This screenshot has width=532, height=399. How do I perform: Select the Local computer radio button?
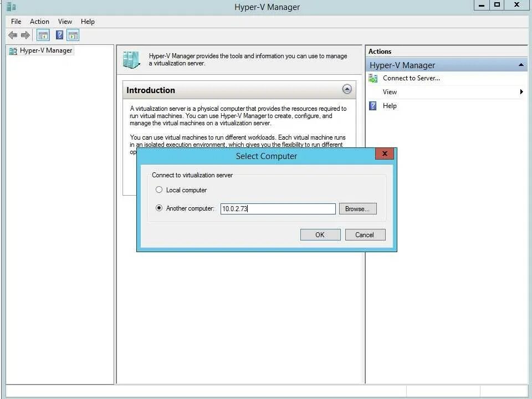(159, 190)
